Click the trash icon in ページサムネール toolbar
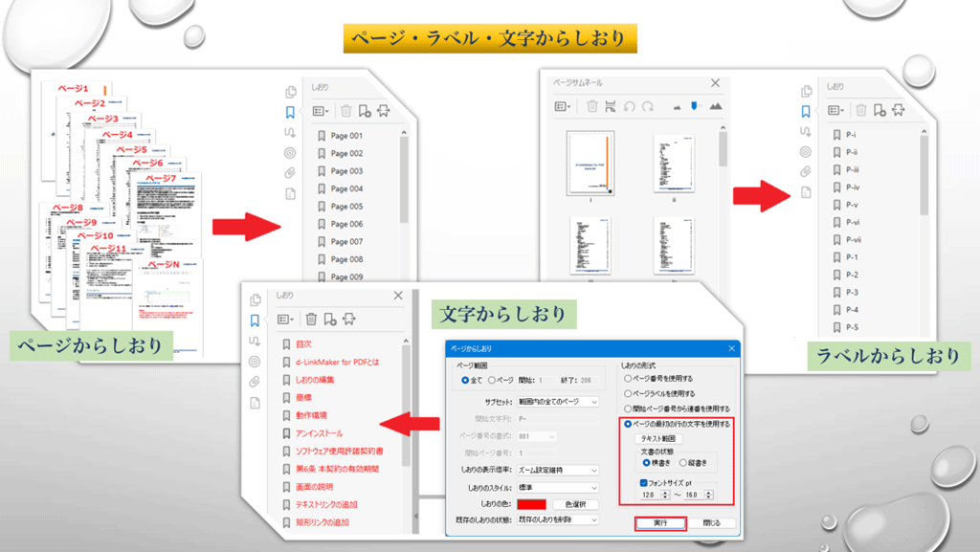980x552 pixels. 592,107
